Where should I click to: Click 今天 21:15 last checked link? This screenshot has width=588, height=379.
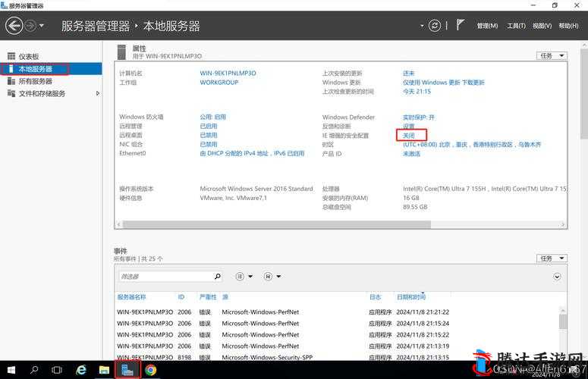point(417,92)
